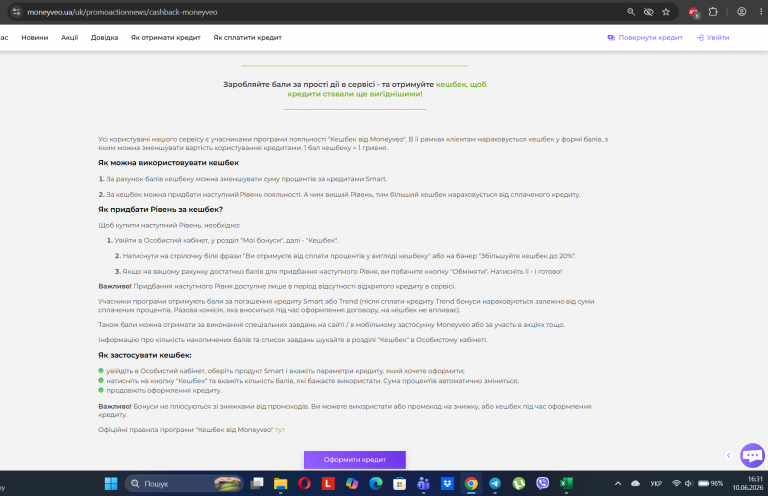This screenshot has width=768, height=496.
Task: Open the live chat bubble icon
Action: (x=752, y=456)
